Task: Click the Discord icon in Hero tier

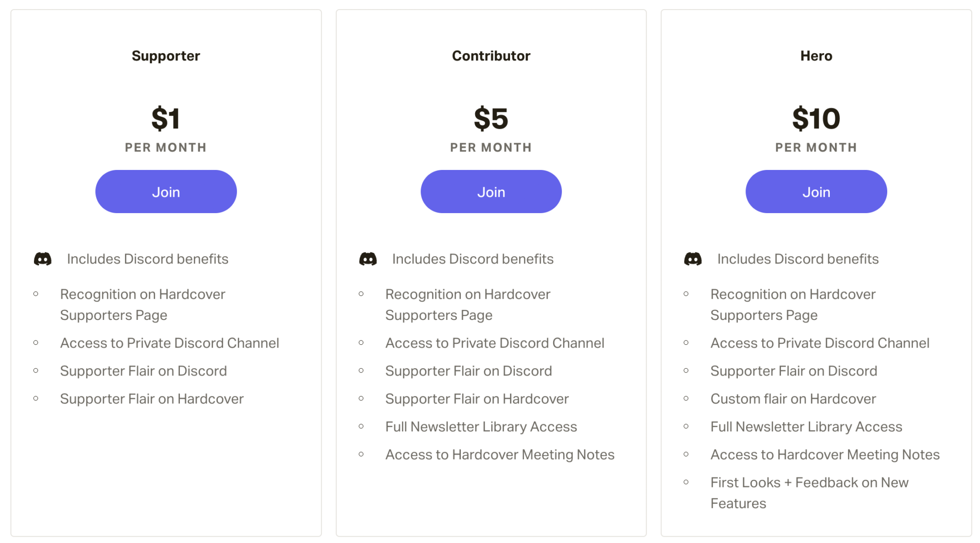Action: pos(692,259)
